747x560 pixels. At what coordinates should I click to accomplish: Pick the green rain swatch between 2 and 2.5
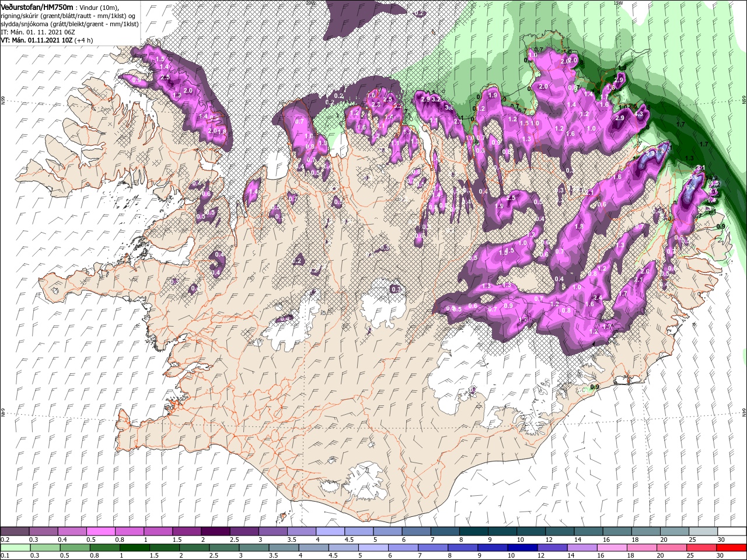(x=194, y=548)
